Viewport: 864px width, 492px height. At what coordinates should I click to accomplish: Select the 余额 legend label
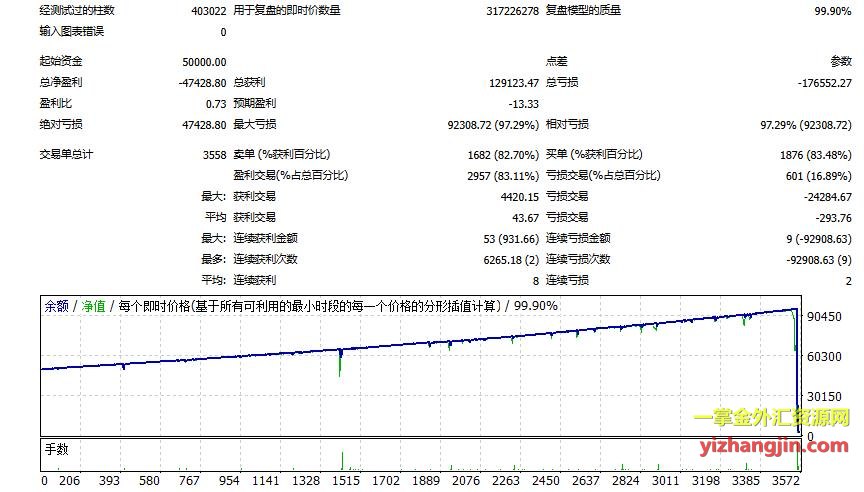click(56, 306)
